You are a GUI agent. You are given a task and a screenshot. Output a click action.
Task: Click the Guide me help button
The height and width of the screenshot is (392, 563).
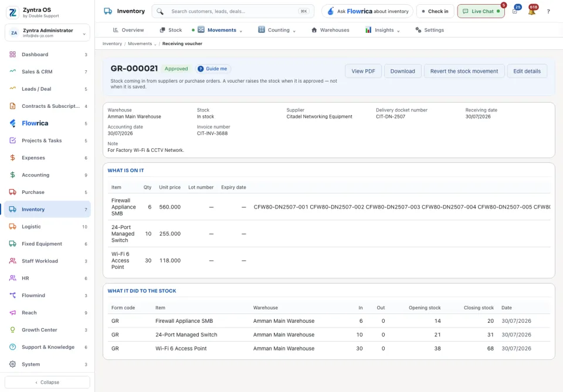click(213, 69)
